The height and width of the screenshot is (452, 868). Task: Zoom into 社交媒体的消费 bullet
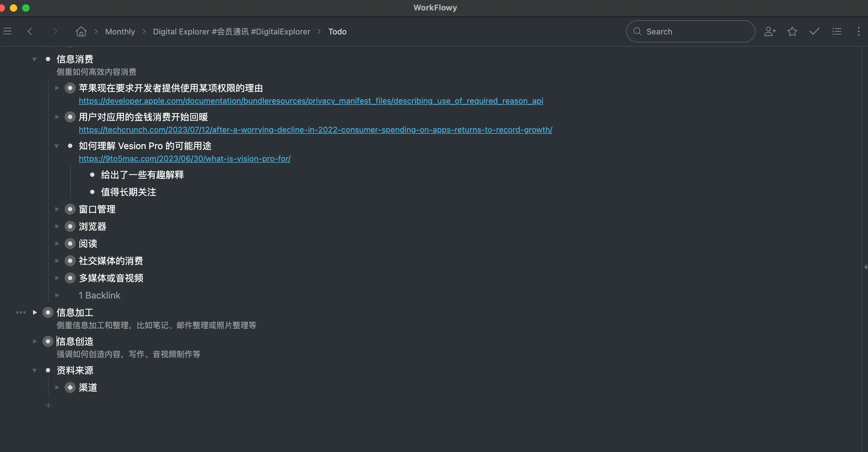[70, 261]
